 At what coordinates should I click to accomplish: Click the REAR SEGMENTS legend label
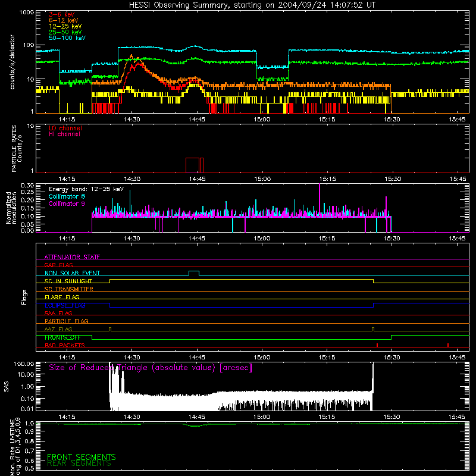(x=79, y=463)
